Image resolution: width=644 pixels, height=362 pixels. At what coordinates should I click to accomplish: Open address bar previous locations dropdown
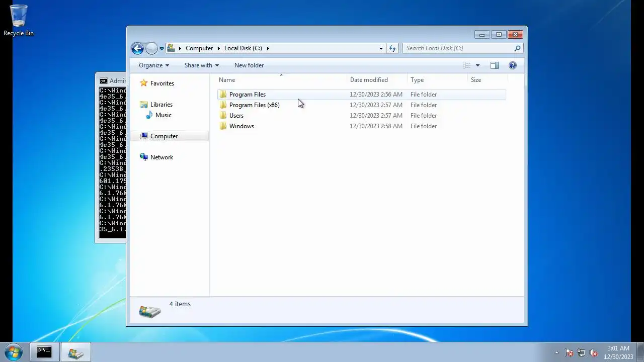381,48
